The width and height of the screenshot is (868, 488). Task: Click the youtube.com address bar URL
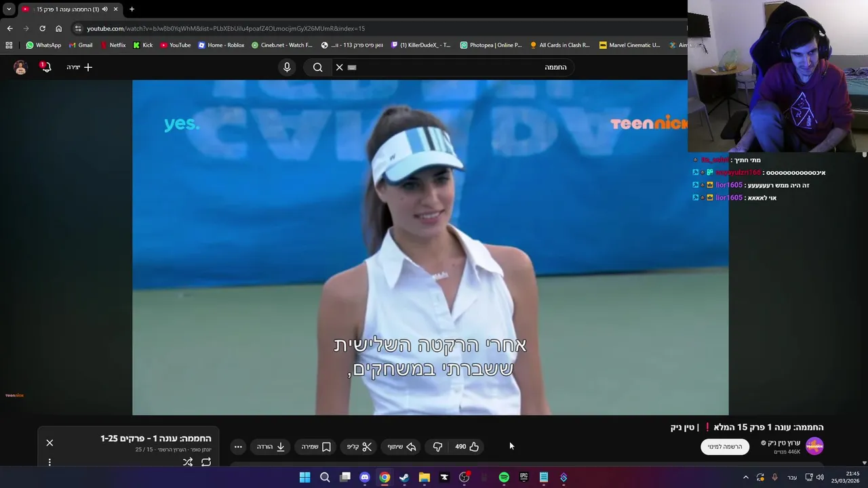coord(226,28)
